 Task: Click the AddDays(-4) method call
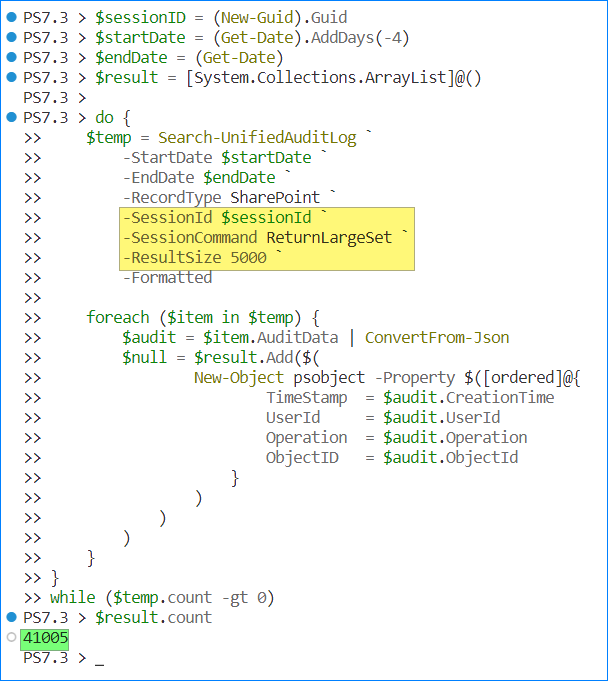click(360, 38)
